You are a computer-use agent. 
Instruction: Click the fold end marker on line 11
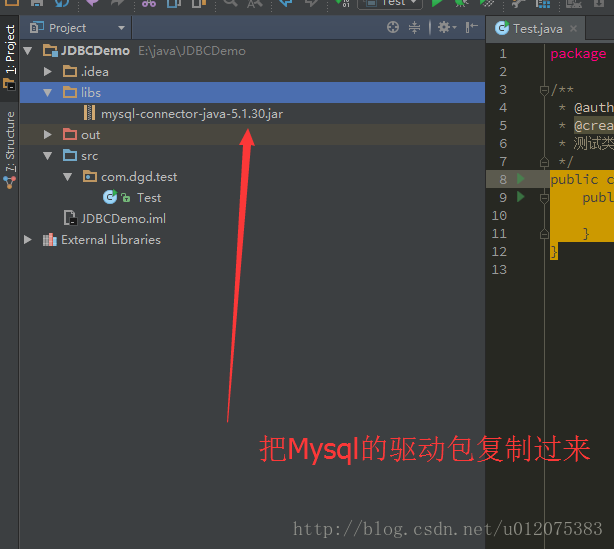[x=544, y=234]
